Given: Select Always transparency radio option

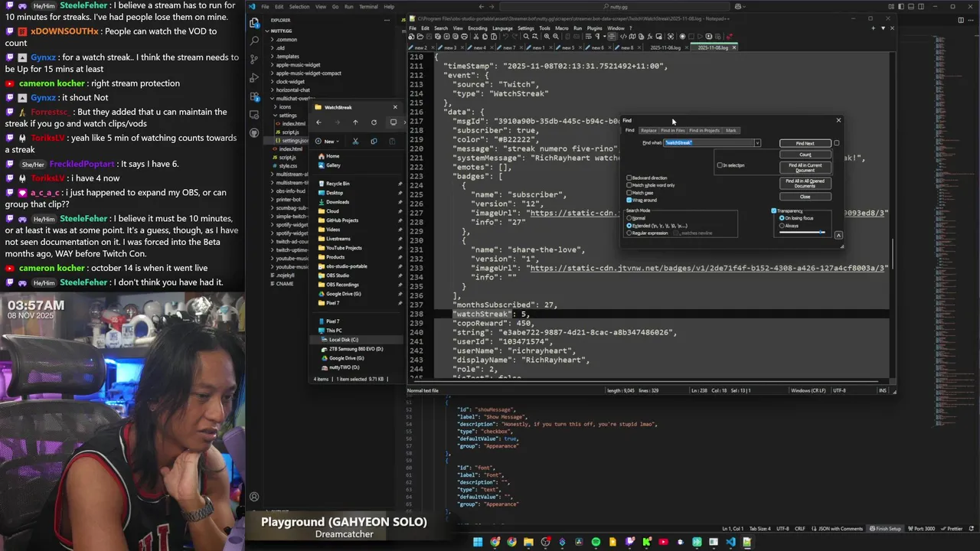Looking at the screenshot, I should (x=782, y=226).
